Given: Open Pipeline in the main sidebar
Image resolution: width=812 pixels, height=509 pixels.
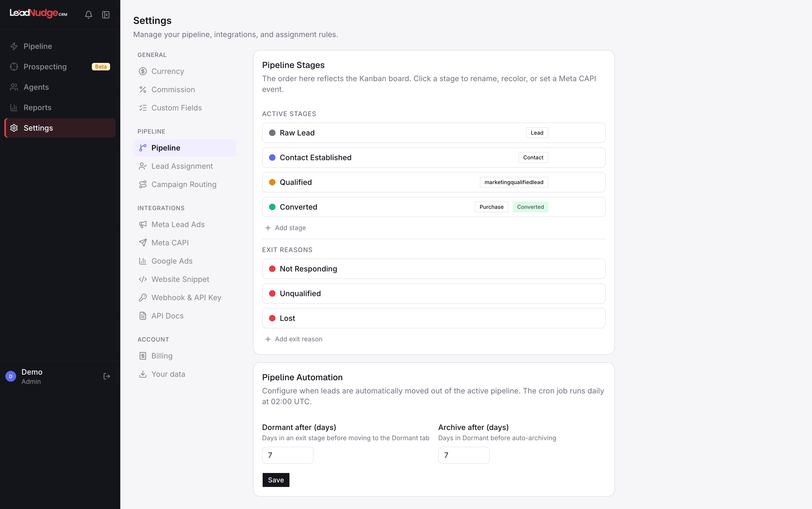Looking at the screenshot, I should (60, 46).
